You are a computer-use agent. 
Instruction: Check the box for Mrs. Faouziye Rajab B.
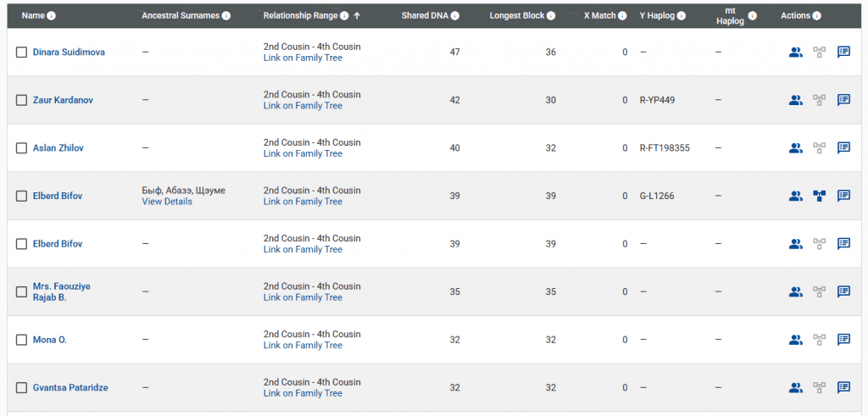(22, 292)
